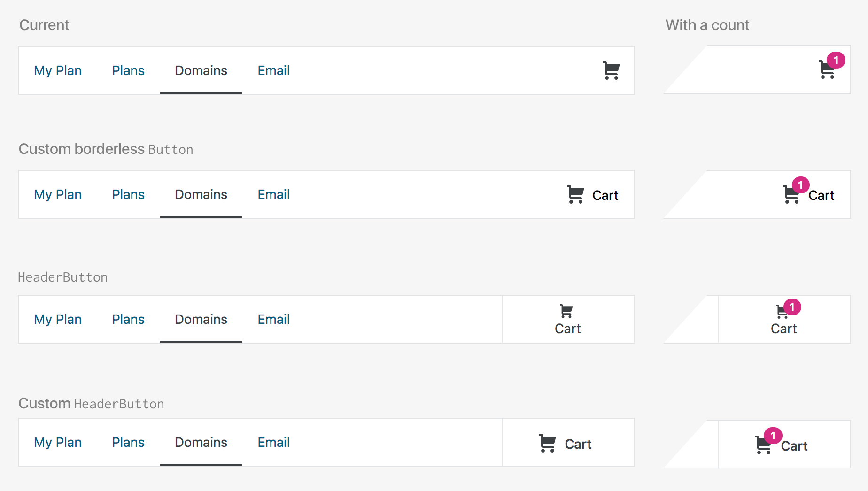Select Plans in the HeaderButton navigation bar
This screenshot has width=868, height=491.
pos(128,320)
